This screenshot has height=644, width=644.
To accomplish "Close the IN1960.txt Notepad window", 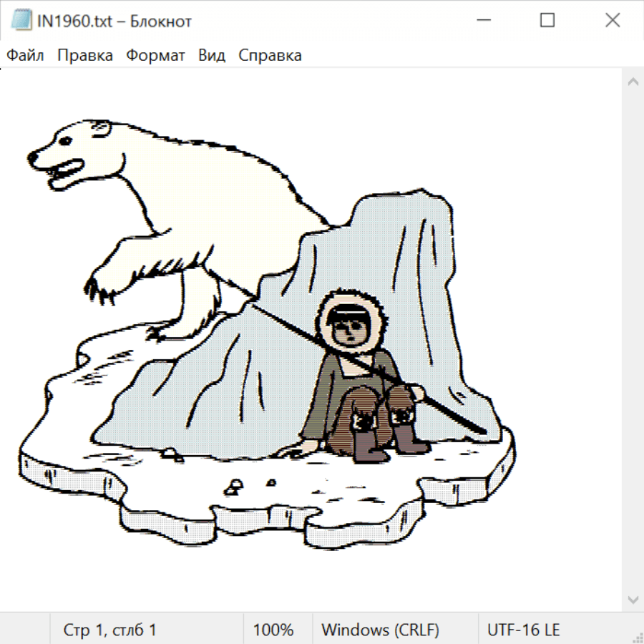I will pos(612,21).
